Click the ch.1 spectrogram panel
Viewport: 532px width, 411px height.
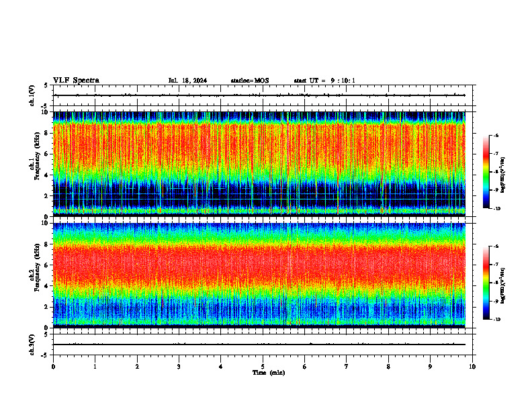click(x=259, y=164)
